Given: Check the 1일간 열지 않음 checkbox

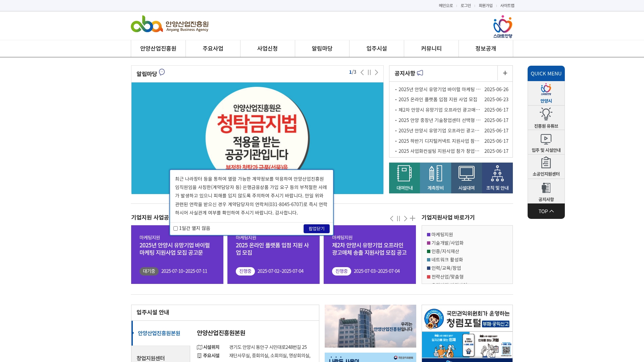Looking at the screenshot, I should click(175, 229).
